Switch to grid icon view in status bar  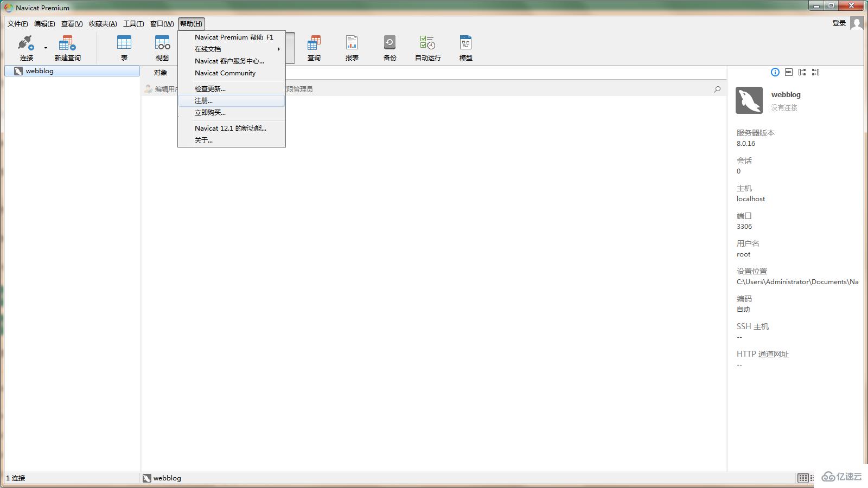803,478
